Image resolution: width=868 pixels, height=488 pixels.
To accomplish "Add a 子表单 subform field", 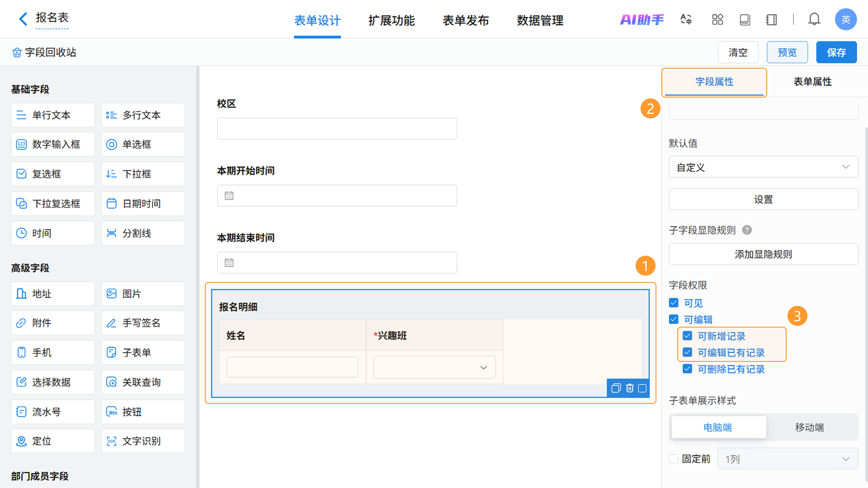I will coord(143,353).
